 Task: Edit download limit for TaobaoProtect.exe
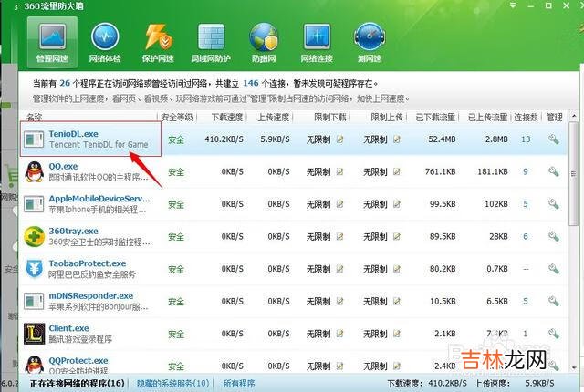(339, 269)
